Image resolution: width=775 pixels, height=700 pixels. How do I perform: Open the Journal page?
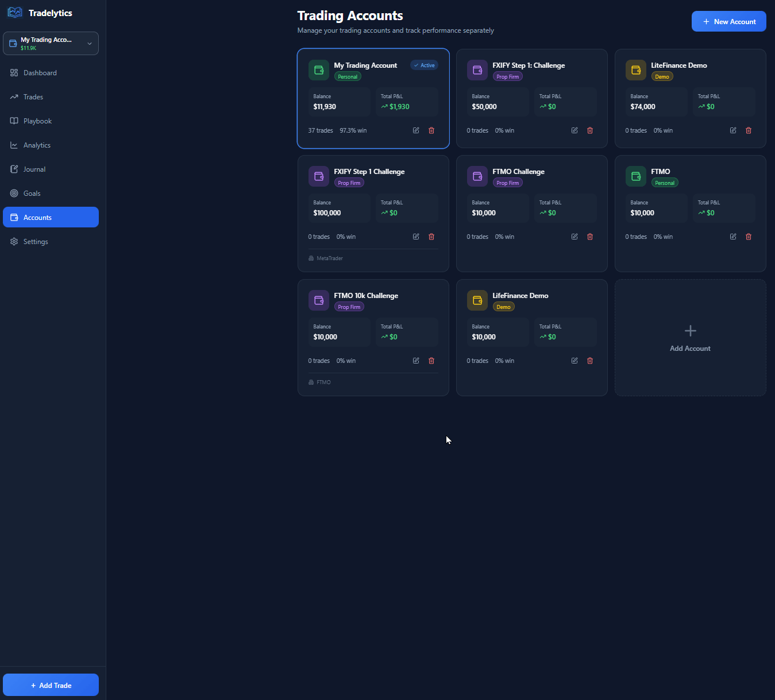(x=51, y=169)
